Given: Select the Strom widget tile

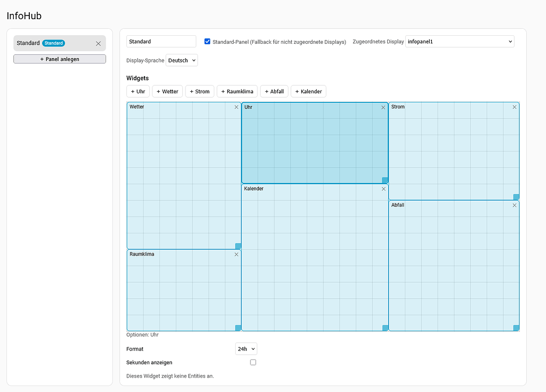Looking at the screenshot, I should 454,151.
